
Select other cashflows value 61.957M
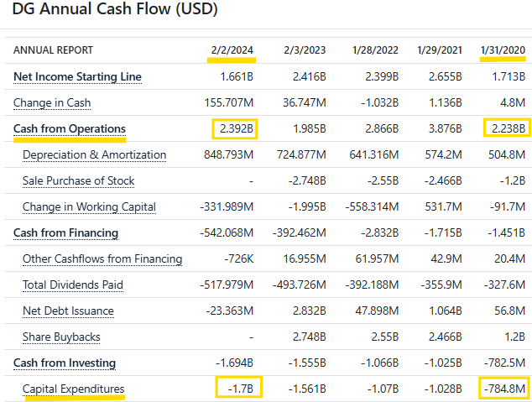(x=377, y=258)
